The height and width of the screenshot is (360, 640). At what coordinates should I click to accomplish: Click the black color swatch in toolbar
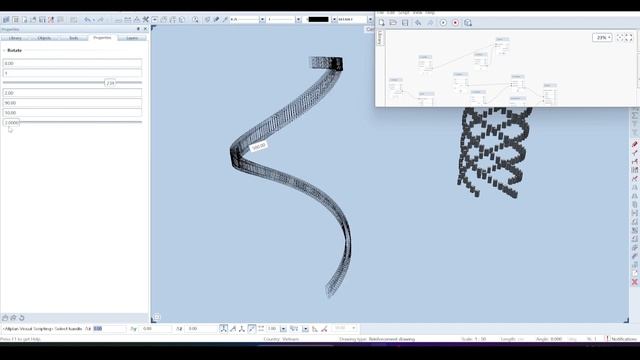coord(318,20)
